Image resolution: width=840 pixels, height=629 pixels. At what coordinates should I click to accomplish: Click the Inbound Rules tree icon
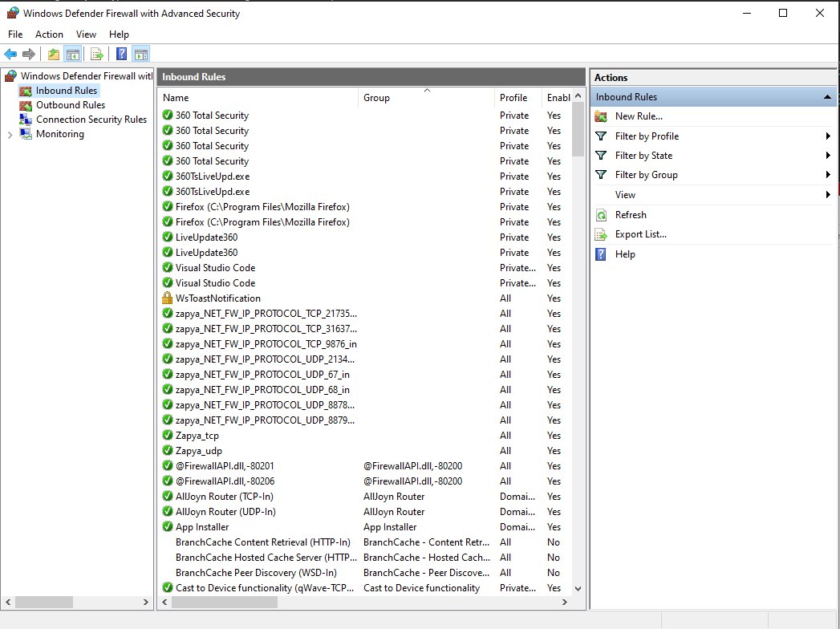coord(26,91)
